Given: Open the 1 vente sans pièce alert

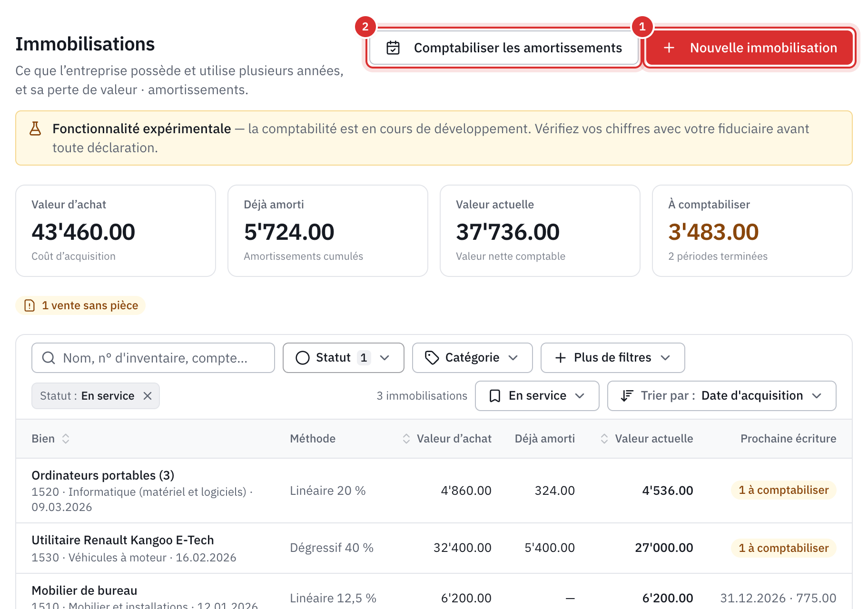Looking at the screenshot, I should 80,305.
